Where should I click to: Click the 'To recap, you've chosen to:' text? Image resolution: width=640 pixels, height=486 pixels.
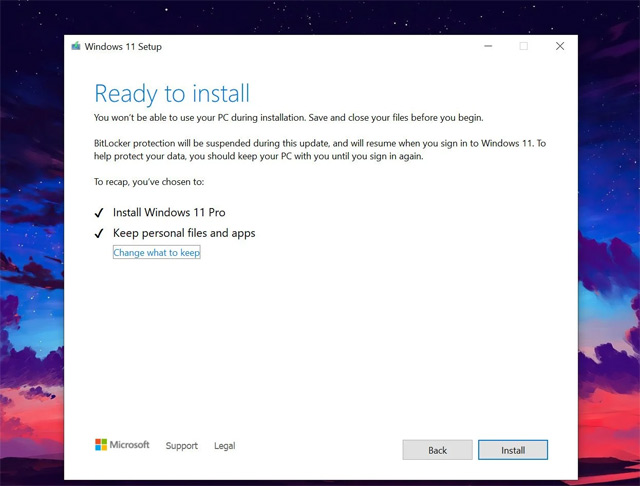click(149, 182)
